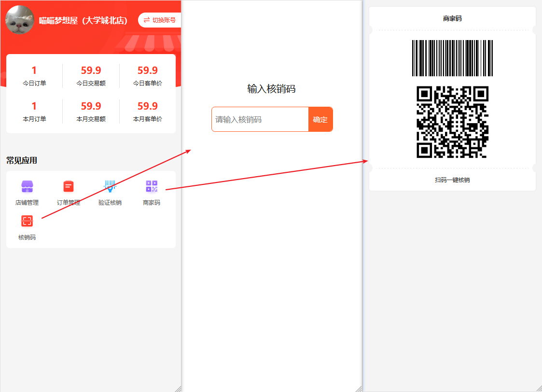Click the 商家码 panel title
This screenshot has width=542, height=392.
point(452,19)
